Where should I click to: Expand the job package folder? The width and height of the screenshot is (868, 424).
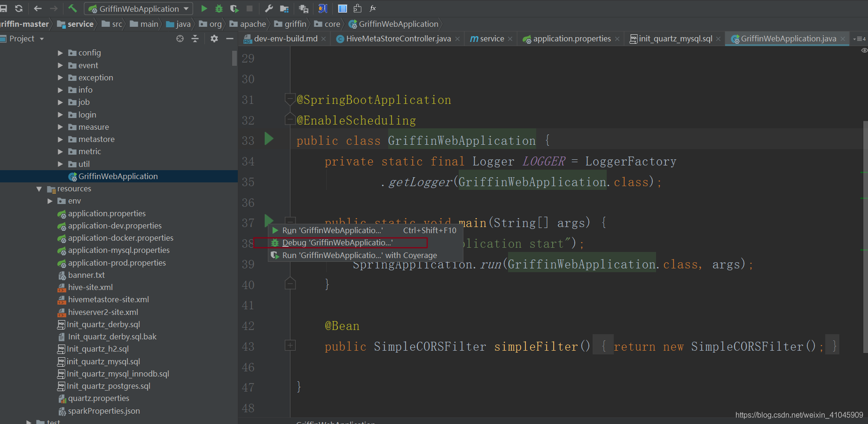pyautogui.click(x=60, y=102)
